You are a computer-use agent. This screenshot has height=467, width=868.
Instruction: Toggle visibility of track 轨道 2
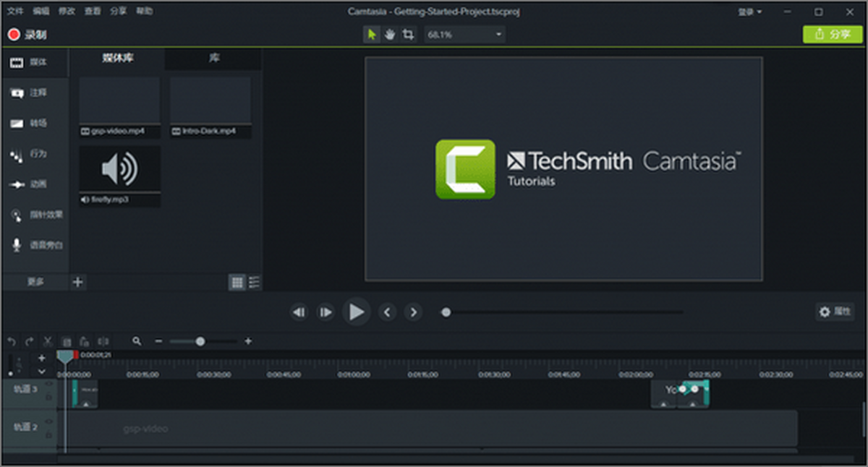pos(49,421)
